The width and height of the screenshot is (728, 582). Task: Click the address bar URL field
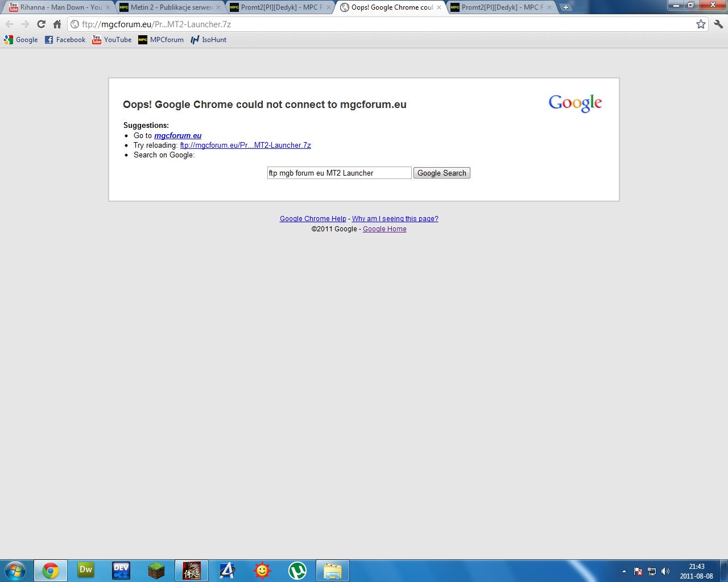click(387, 24)
